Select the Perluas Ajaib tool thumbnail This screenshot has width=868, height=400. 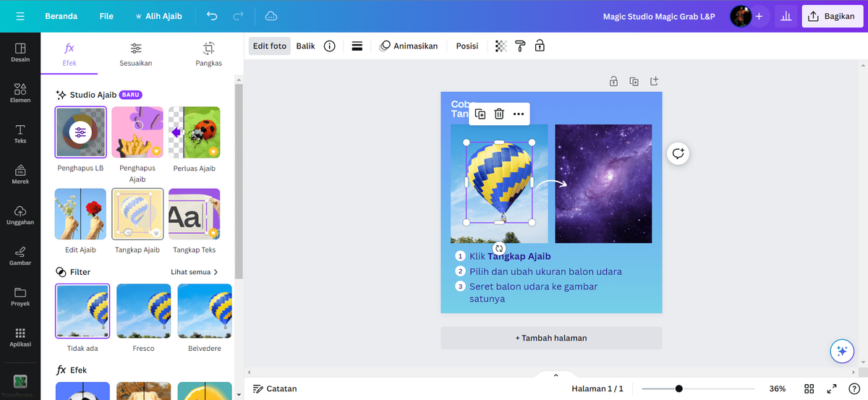click(195, 132)
